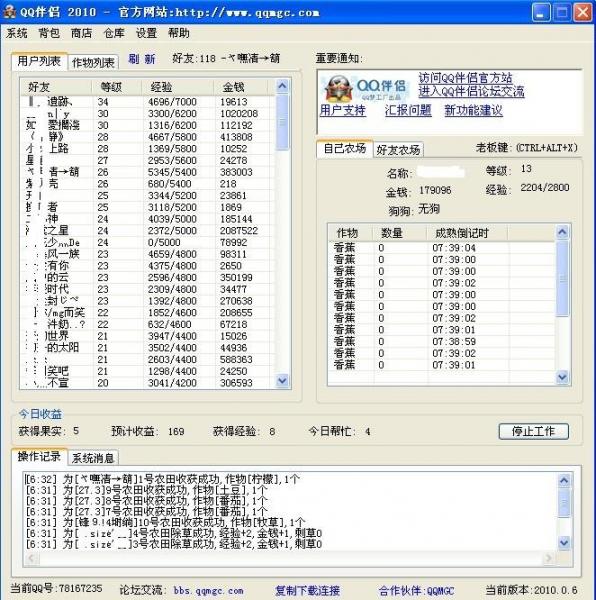Open the 系统 menu
This screenshot has height=600, width=596.
pyautogui.click(x=16, y=33)
